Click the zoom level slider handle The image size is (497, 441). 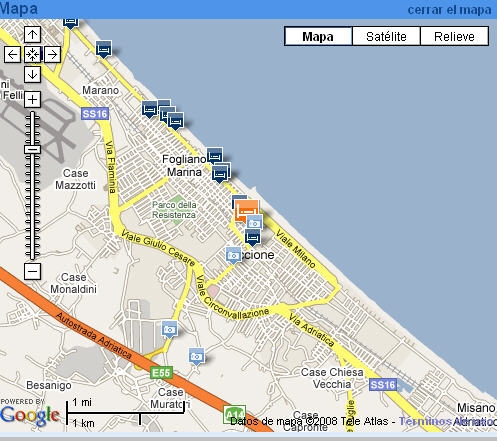point(32,149)
